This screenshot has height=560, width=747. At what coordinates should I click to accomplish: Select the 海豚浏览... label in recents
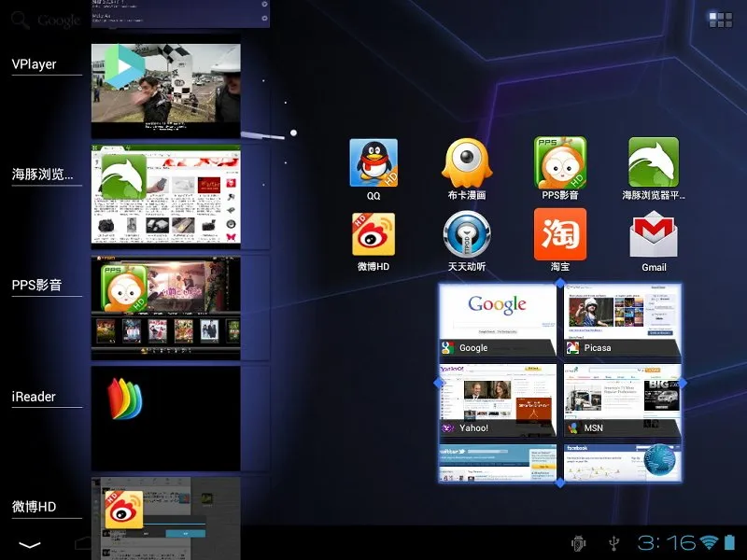(42, 175)
